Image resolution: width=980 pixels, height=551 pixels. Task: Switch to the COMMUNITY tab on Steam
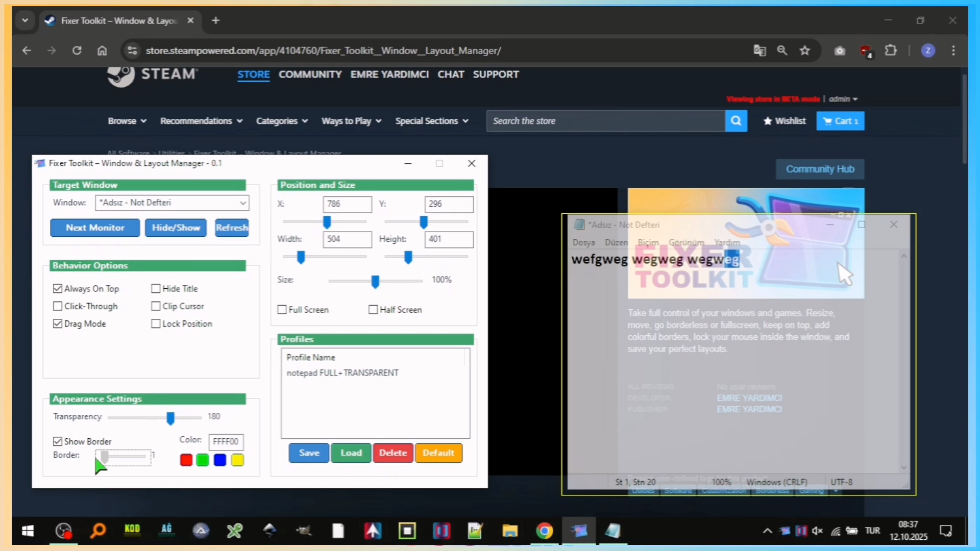[310, 74]
